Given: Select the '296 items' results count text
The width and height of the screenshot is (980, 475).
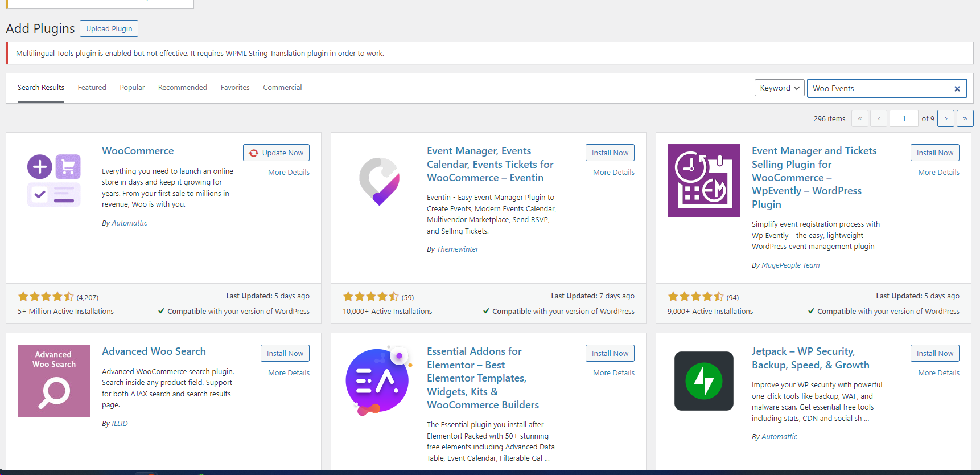Looking at the screenshot, I should (829, 119).
